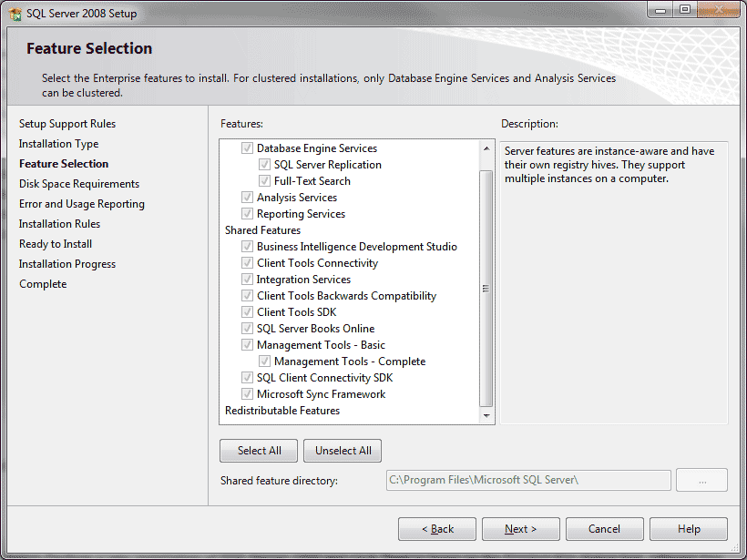Toggle the Database Engine Services checkbox
Image resolution: width=747 pixels, height=560 pixels.
[x=247, y=148]
